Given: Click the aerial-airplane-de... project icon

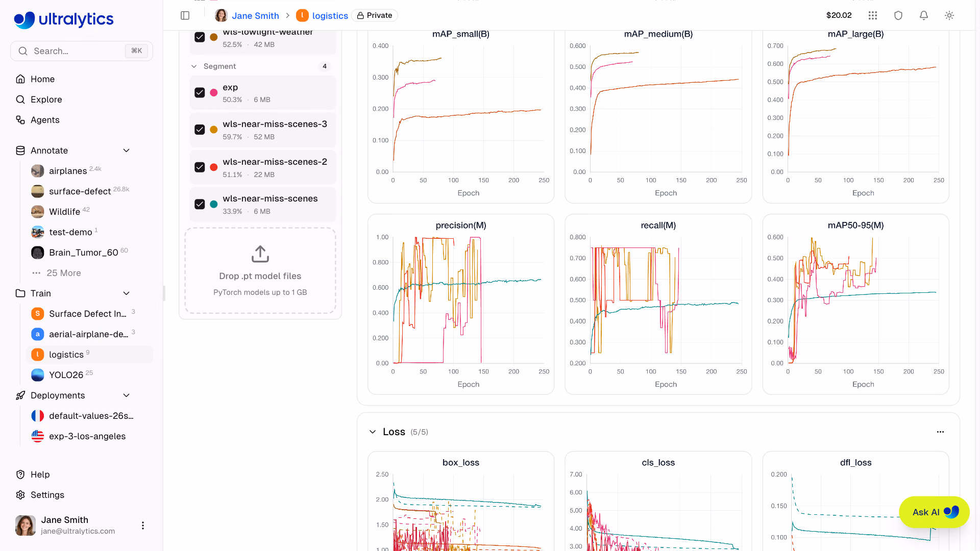Looking at the screenshot, I should (38, 334).
